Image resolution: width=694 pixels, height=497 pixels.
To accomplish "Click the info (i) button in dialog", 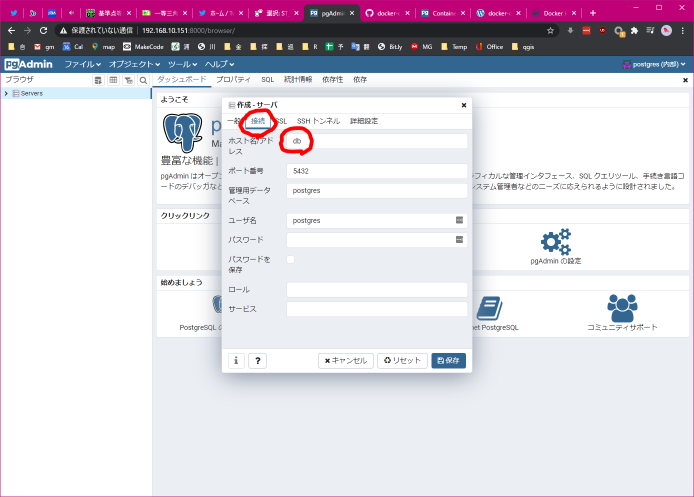I will coord(236,361).
